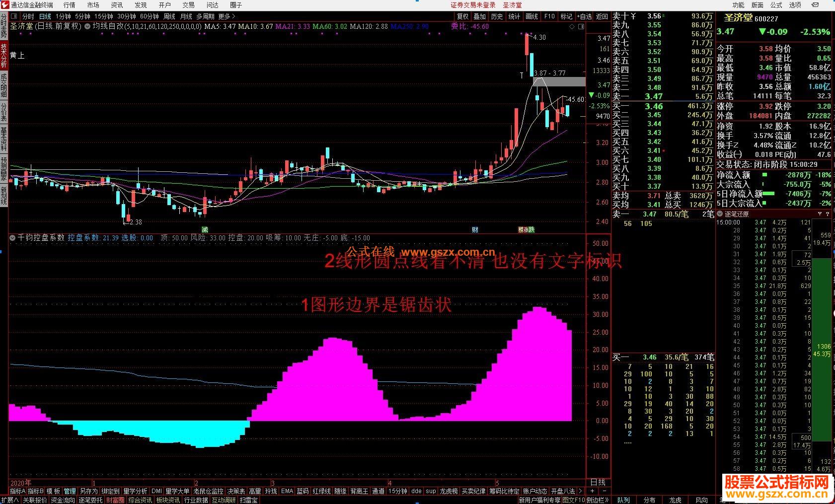The width and height of the screenshot is (835, 504).
Task: Select the 5分钟 period
Action: pos(82,16)
